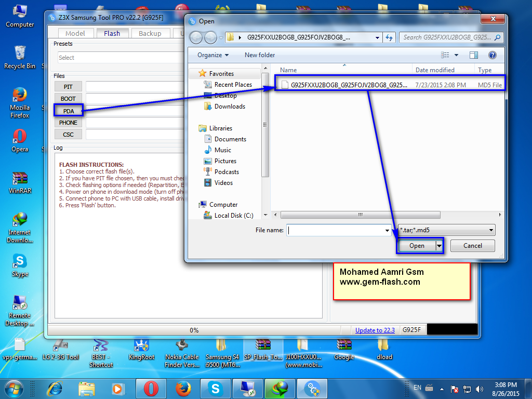Open the Organize menu
This screenshot has height=399, width=532.
click(x=212, y=55)
